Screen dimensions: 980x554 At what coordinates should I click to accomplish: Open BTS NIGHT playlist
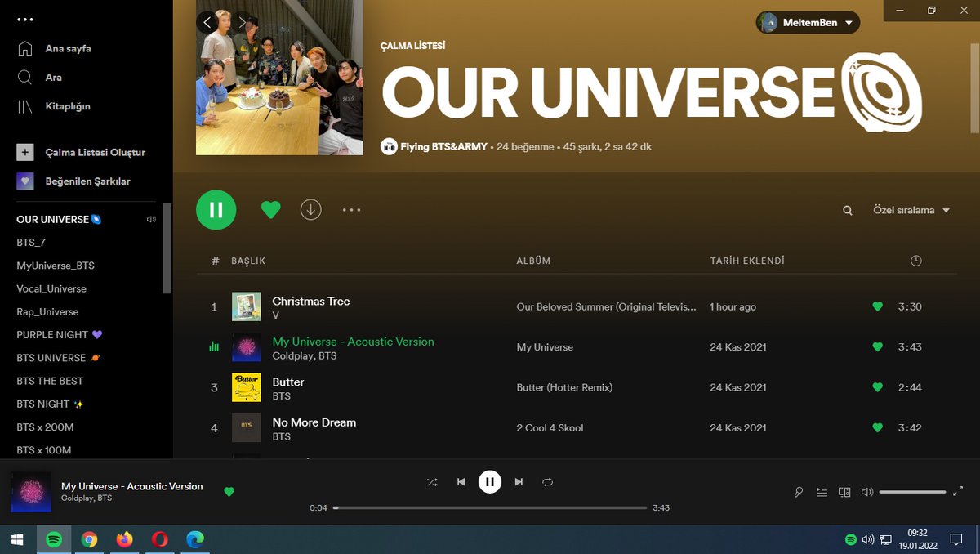click(x=51, y=404)
